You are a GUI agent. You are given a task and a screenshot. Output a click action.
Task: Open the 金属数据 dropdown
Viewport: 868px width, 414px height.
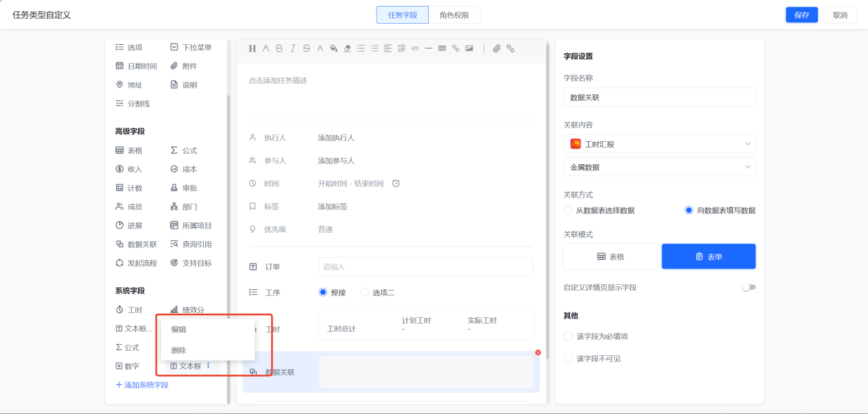(660, 167)
